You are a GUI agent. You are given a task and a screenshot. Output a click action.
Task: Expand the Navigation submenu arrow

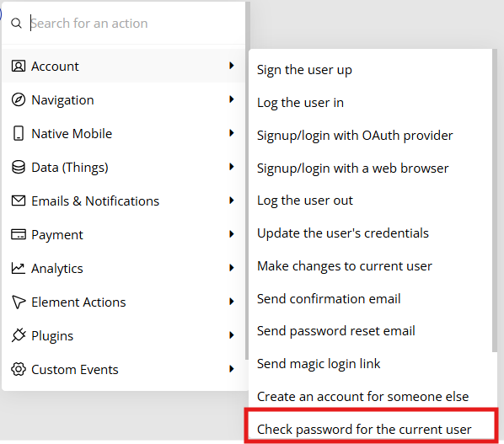coord(232,99)
